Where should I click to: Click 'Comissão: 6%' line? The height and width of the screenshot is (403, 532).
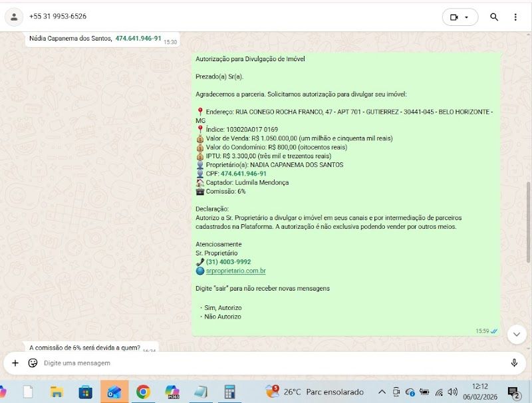click(x=221, y=192)
